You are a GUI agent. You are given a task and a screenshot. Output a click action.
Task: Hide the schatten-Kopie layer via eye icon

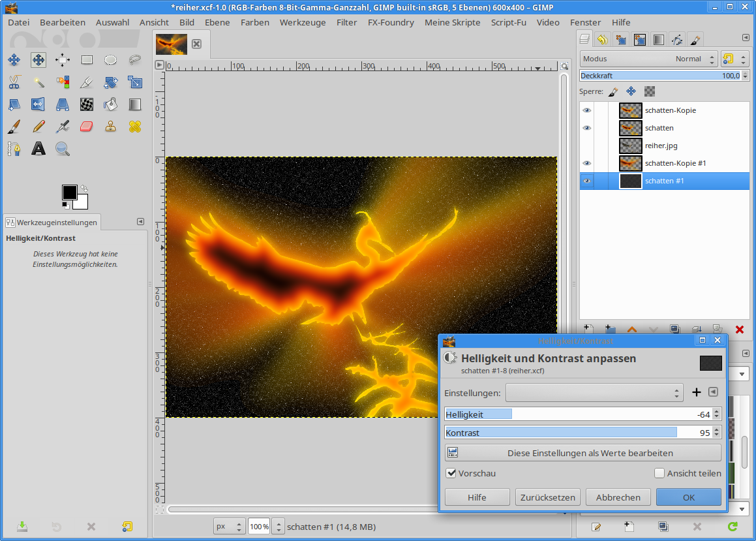click(586, 110)
